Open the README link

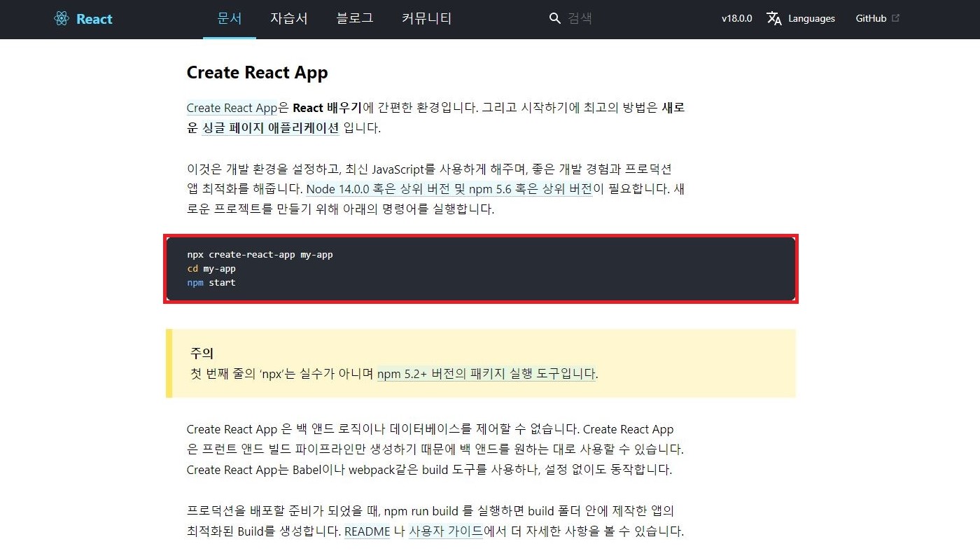(x=367, y=531)
